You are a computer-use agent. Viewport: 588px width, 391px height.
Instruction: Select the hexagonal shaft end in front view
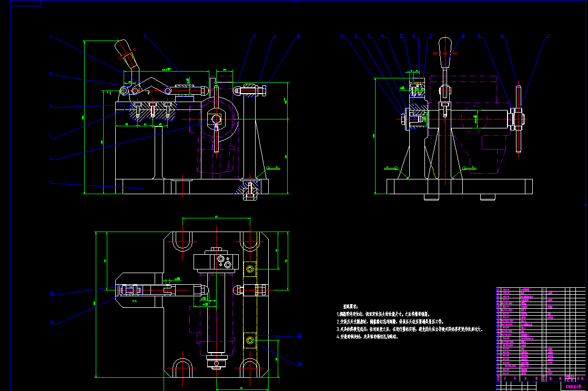click(216, 119)
